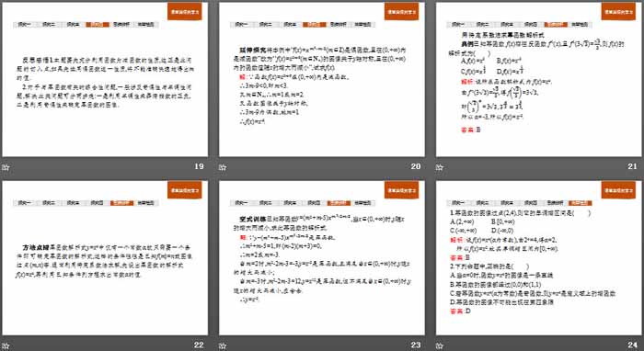Click the 思维辨析 tab on slide 24
The height and width of the screenshot is (351, 644).
coord(556,203)
